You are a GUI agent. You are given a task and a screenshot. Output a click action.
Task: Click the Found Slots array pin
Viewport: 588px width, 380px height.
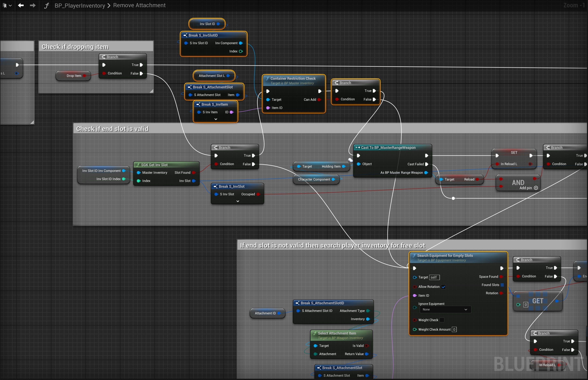pyautogui.click(x=502, y=285)
